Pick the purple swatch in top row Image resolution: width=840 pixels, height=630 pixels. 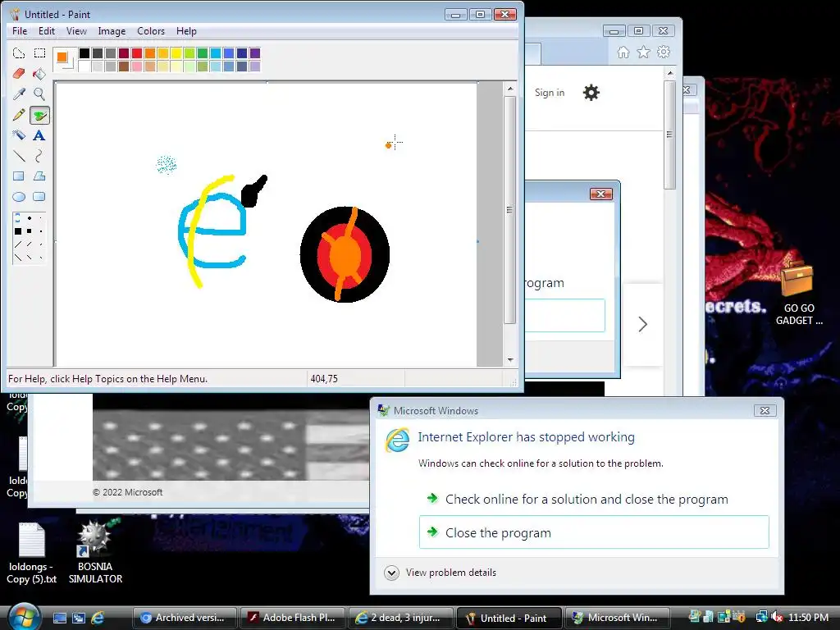tap(255, 52)
